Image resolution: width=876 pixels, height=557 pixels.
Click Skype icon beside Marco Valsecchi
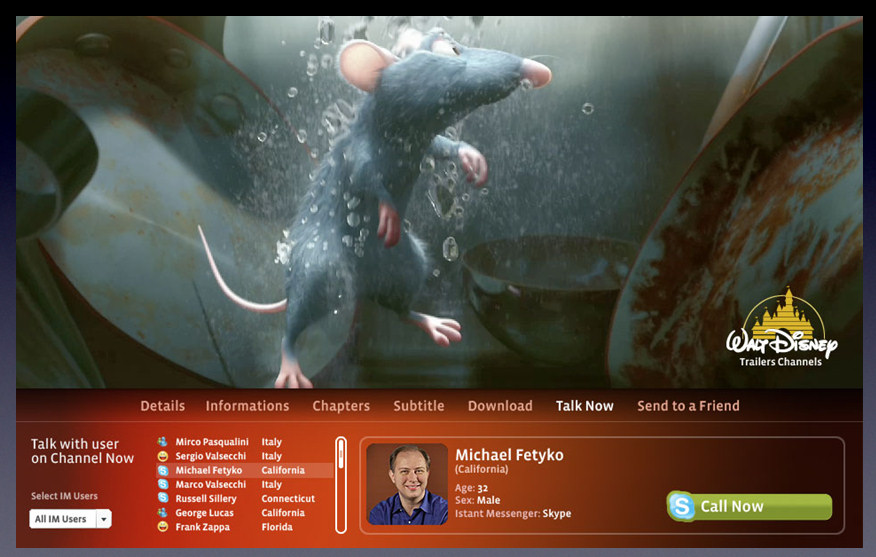[163, 484]
